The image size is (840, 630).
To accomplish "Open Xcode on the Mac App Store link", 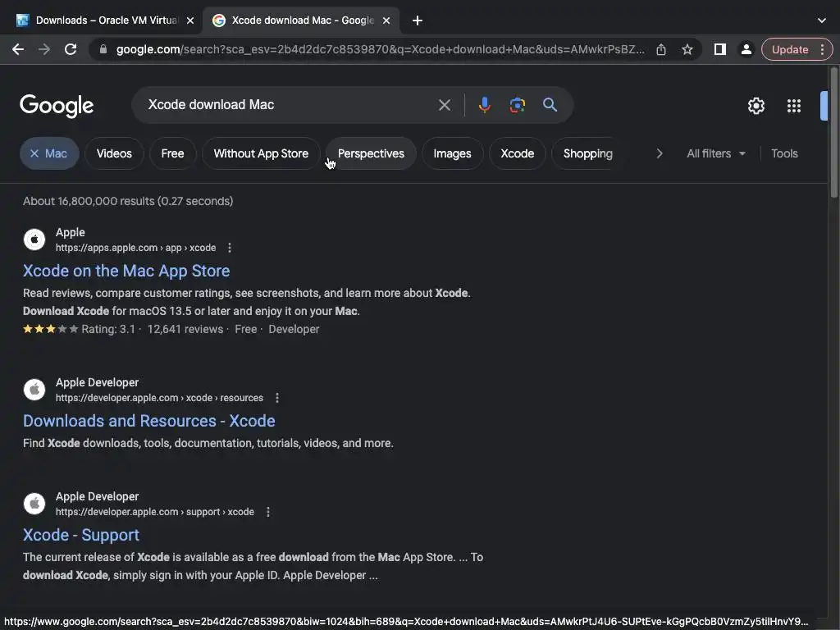I will tap(126, 271).
